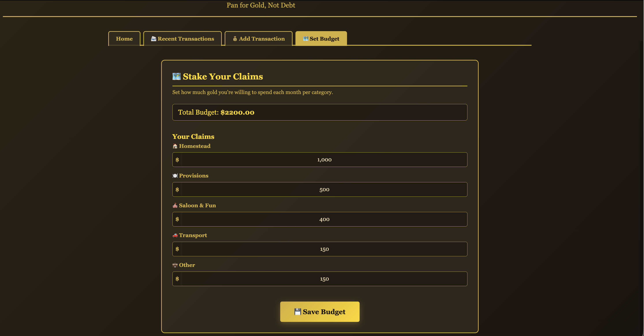Open the Home tab
The height and width of the screenshot is (336, 644).
pos(124,39)
